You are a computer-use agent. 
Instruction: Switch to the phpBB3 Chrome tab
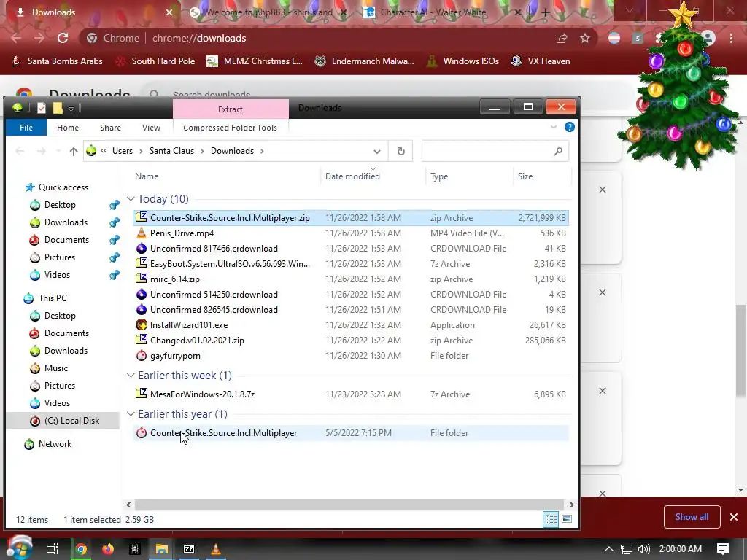[269, 12]
